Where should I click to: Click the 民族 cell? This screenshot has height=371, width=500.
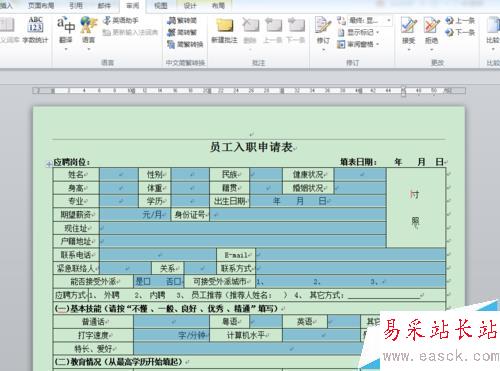pyautogui.click(x=230, y=174)
